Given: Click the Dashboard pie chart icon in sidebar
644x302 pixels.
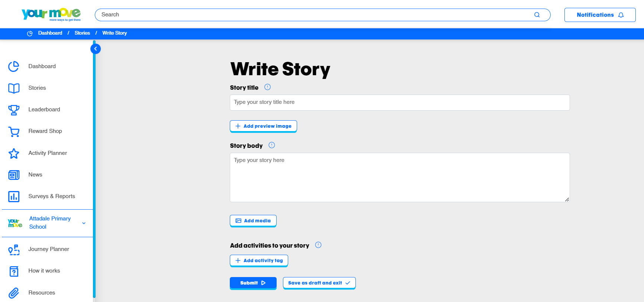Looking at the screenshot, I should point(14,66).
